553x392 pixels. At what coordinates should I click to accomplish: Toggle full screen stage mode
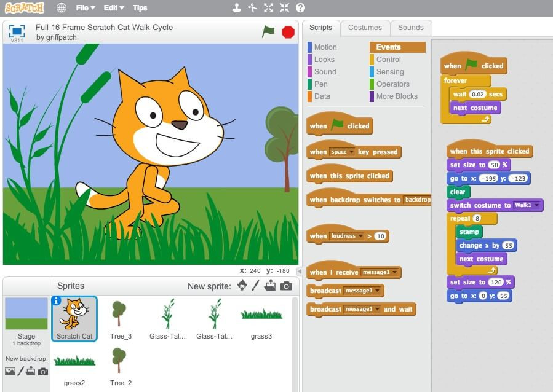[17, 31]
